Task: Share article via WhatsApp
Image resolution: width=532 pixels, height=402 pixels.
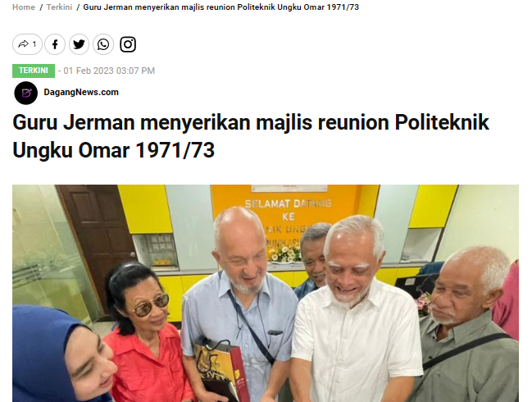Action: click(103, 44)
